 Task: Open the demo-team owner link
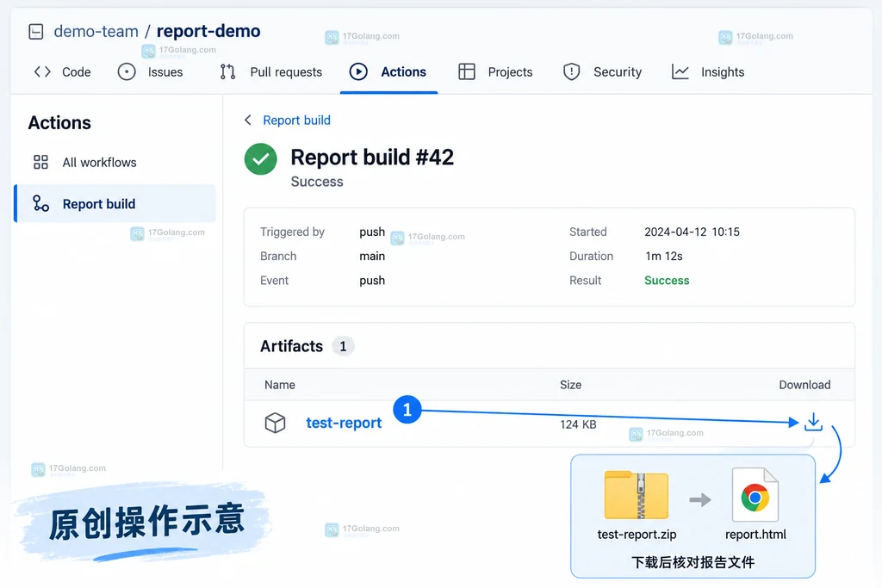click(96, 32)
